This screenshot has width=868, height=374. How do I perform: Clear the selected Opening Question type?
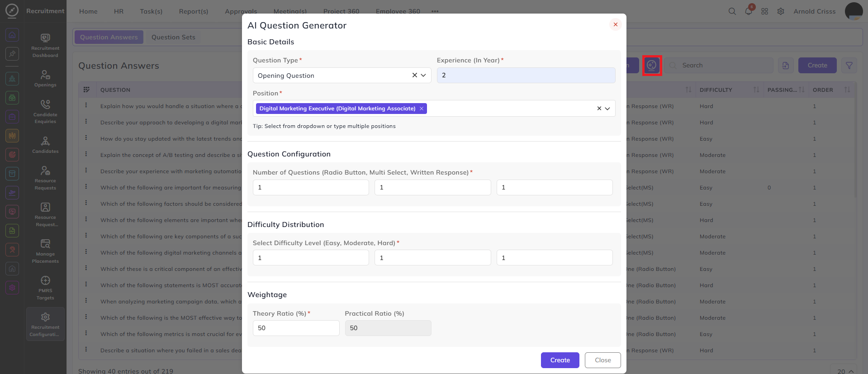(414, 76)
